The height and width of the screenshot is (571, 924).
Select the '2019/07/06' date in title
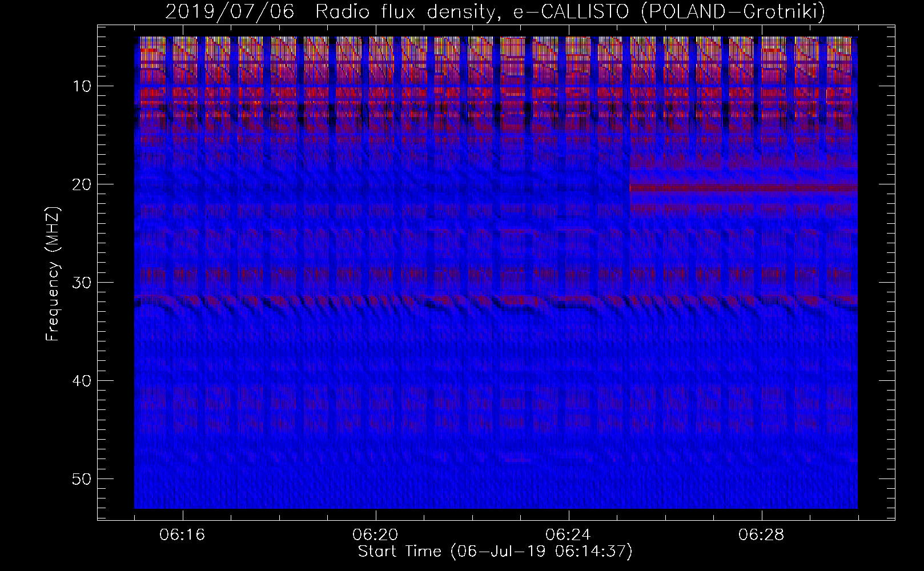[230, 11]
